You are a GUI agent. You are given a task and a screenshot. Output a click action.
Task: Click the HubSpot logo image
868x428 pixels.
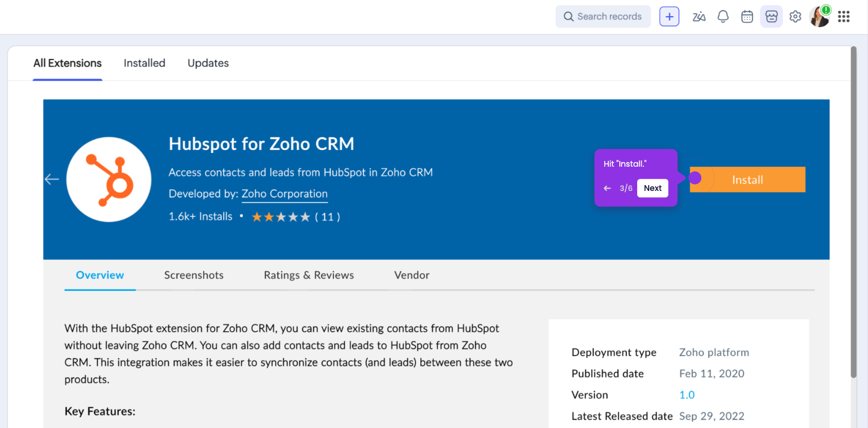(109, 179)
